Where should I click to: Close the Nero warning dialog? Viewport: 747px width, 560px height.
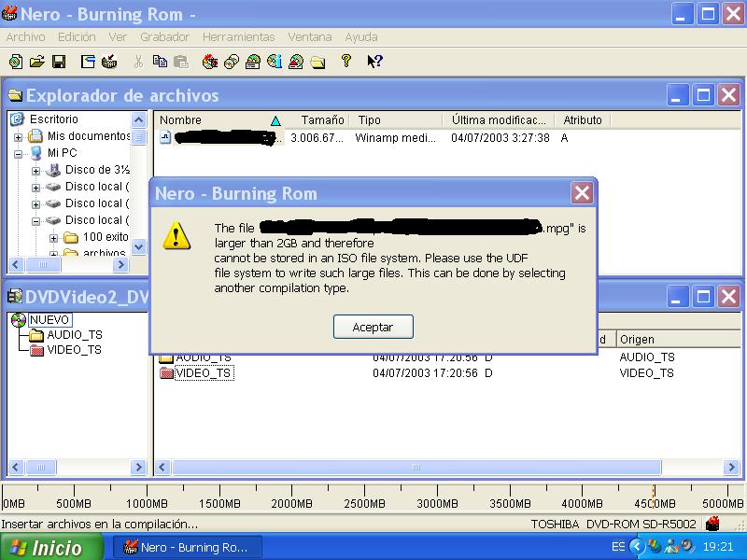click(x=582, y=193)
